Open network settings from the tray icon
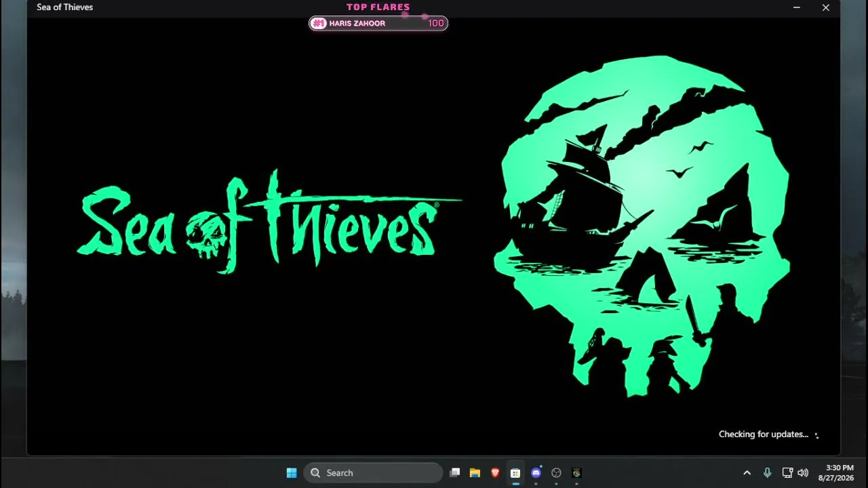Image resolution: width=868 pixels, height=488 pixels. pos(787,473)
